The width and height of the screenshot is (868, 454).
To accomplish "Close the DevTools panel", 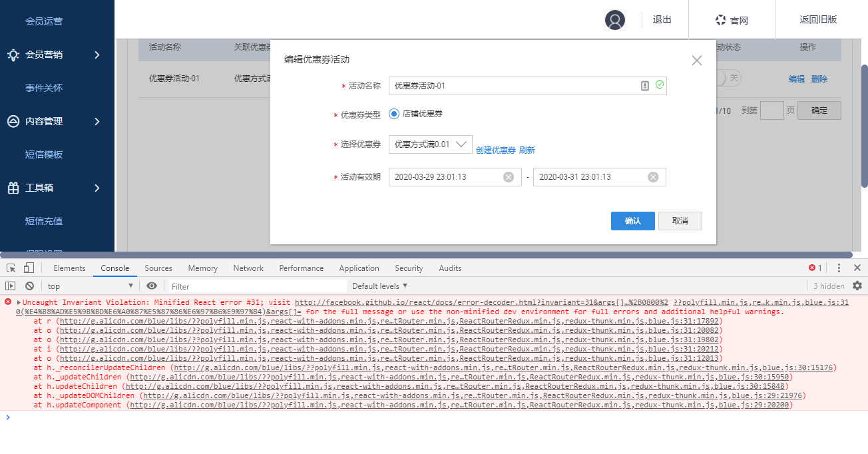I will click(x=857, y=268).
